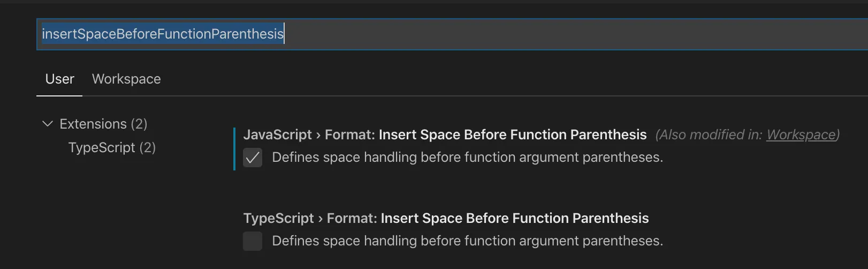Open the Workspace link in 'Also modified in'

[801, 134]
